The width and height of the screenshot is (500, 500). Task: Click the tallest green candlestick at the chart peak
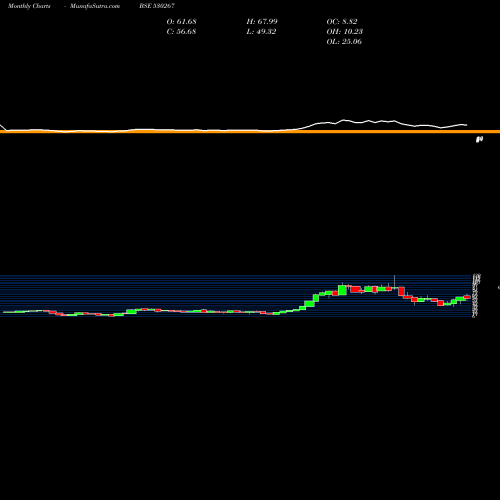coord(342,290)
